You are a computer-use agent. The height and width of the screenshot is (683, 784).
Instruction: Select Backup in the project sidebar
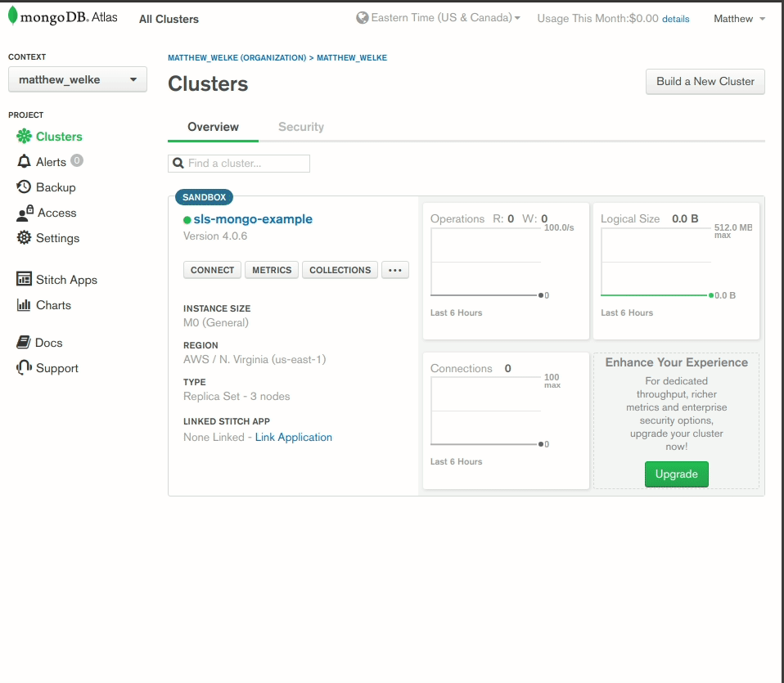(x=56, y=187)
